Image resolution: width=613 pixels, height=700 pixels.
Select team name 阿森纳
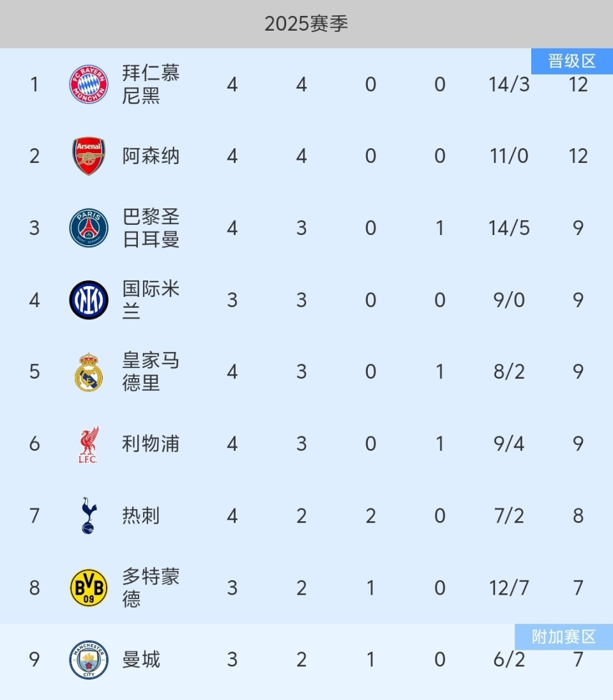(x=151, y=156)
